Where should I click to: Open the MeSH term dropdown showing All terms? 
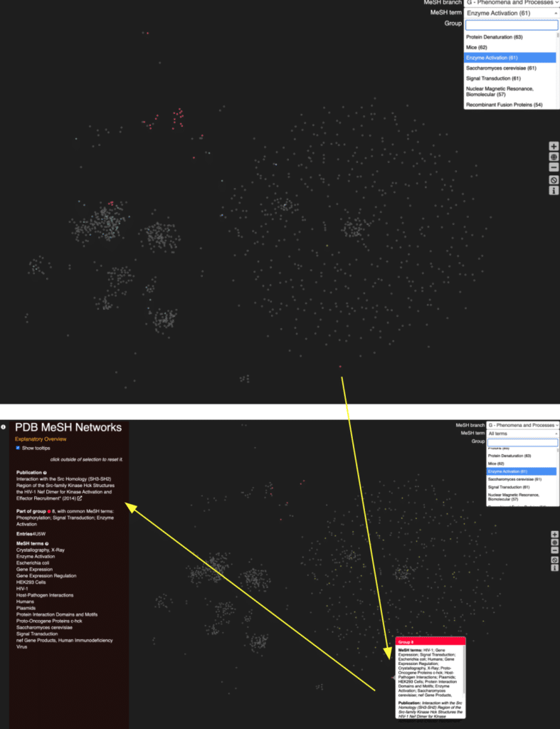pyautogui.click(x=522, y=434)
